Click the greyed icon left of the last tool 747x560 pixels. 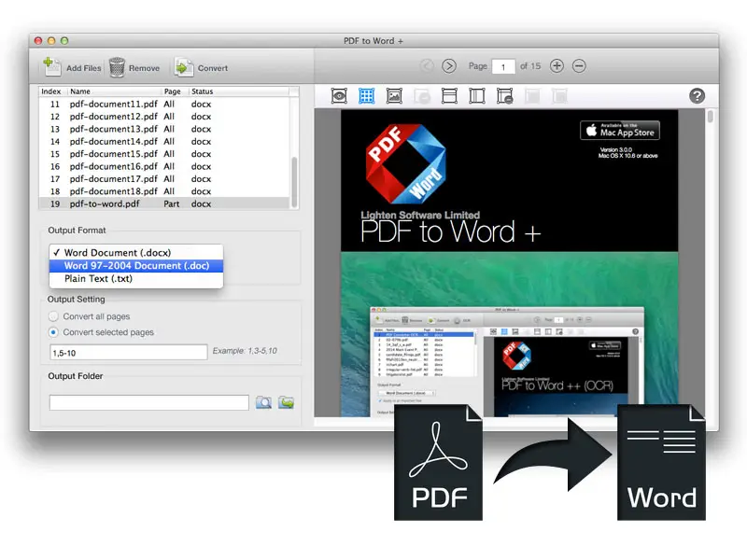[532, 96]
